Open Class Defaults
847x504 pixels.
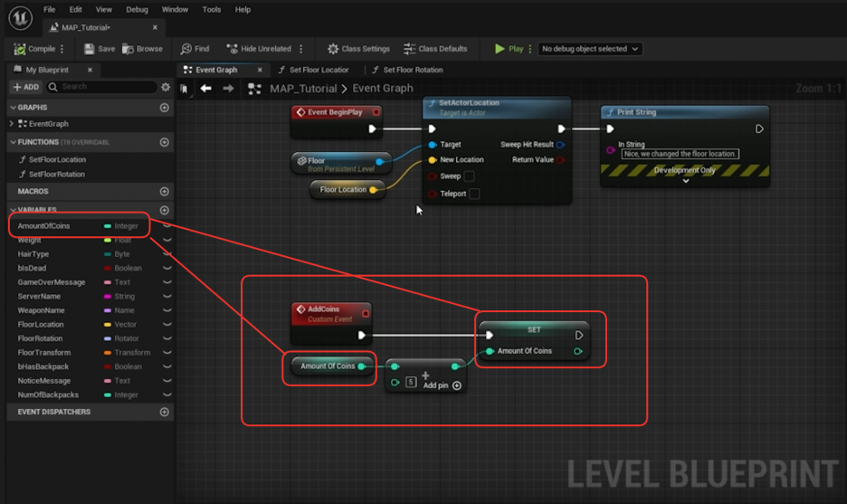click(x=435, y=49)
